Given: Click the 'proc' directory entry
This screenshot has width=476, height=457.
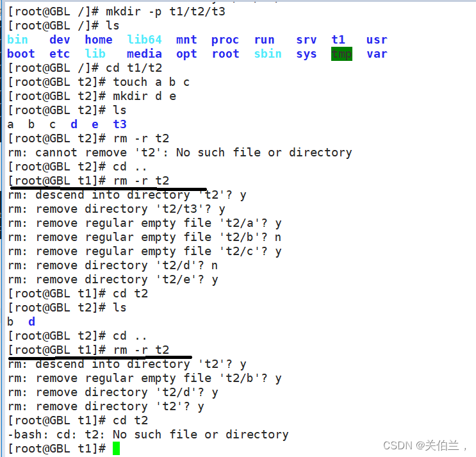Looking at the screenshot, I should tap(226, 40).
